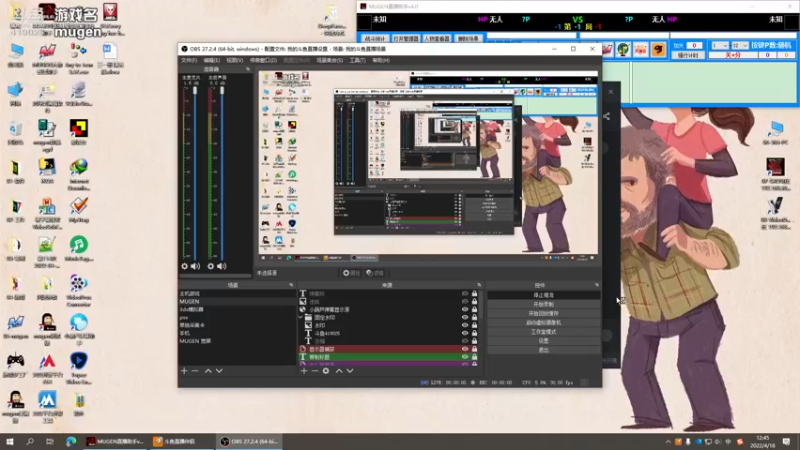
Task: Click 开始录制 start recording button
Action: point(543,304)
